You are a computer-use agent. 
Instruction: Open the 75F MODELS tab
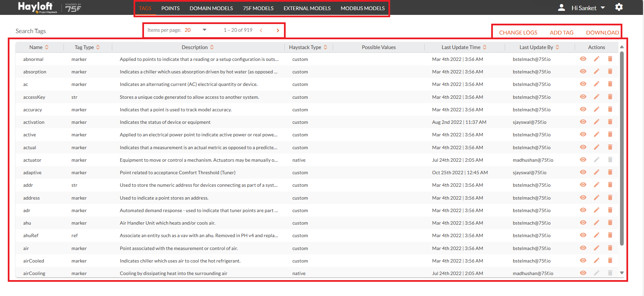coord(258,8)
